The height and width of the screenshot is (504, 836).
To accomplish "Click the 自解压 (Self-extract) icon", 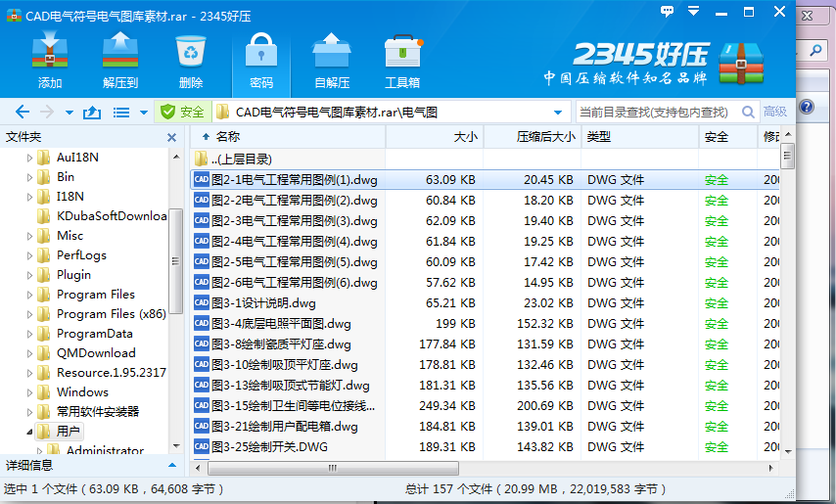I will point(332,59).
